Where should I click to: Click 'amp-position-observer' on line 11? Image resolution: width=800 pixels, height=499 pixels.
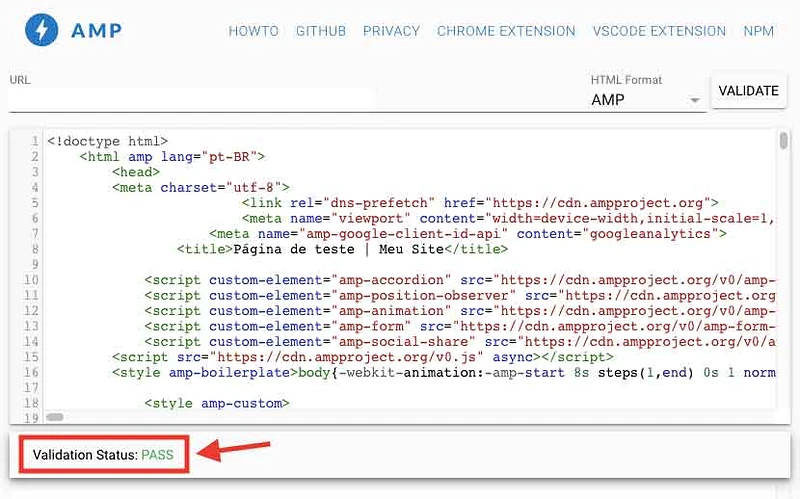click(423, 295)
